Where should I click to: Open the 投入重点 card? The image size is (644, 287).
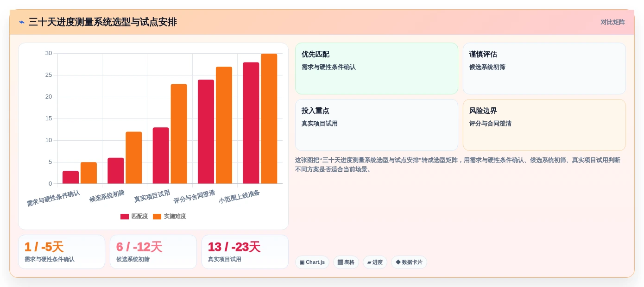(x=376, y=125)
